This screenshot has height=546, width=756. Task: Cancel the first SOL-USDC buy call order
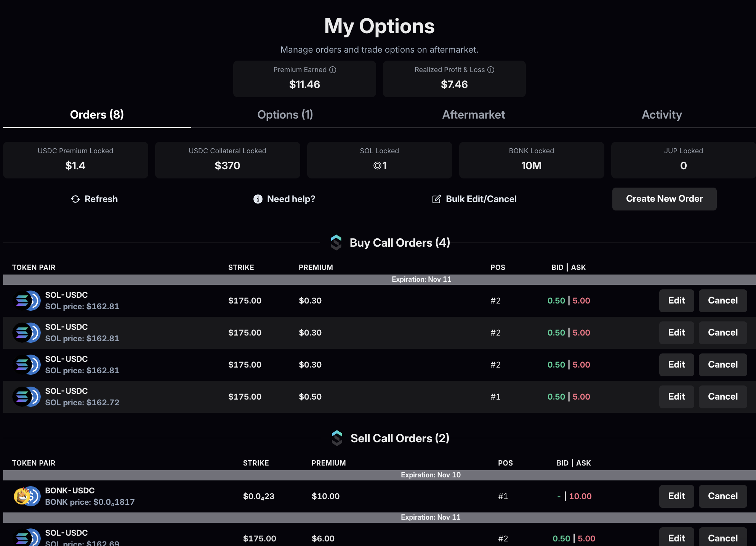tap(722, 300)
